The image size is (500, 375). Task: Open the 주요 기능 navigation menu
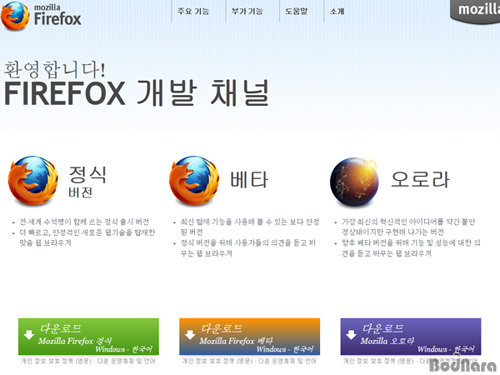(x=193, y=11)
